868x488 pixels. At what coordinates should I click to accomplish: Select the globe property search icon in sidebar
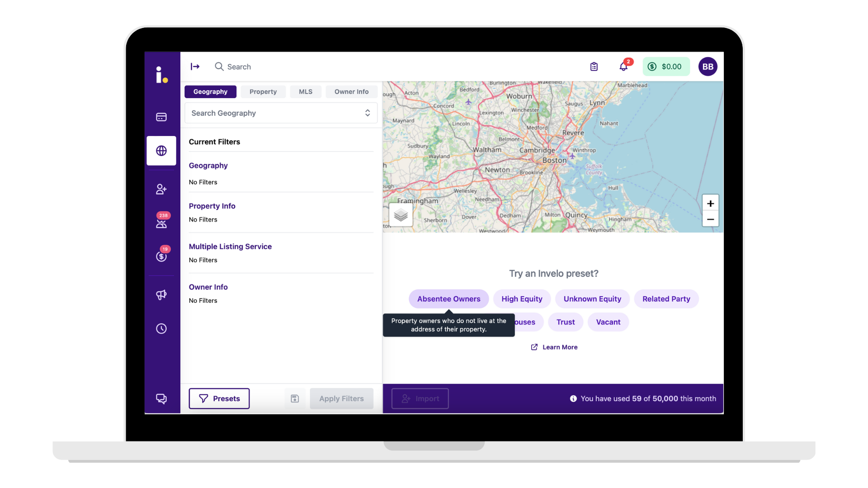pos(161,151)
